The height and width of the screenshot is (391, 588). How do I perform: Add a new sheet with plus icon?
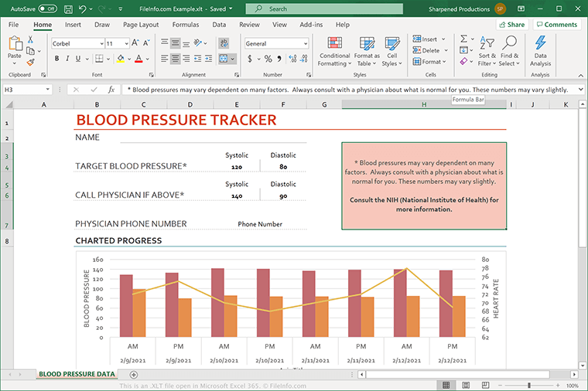coord(134,375)
